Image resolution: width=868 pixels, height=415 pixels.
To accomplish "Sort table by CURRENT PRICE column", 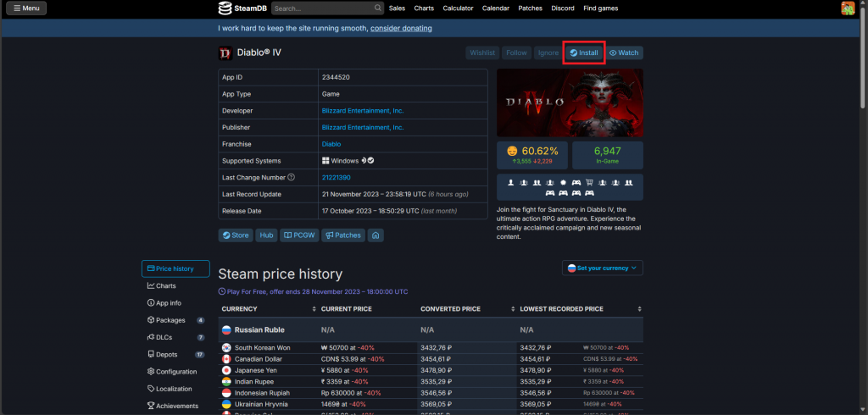I will [x=367, y=309].
